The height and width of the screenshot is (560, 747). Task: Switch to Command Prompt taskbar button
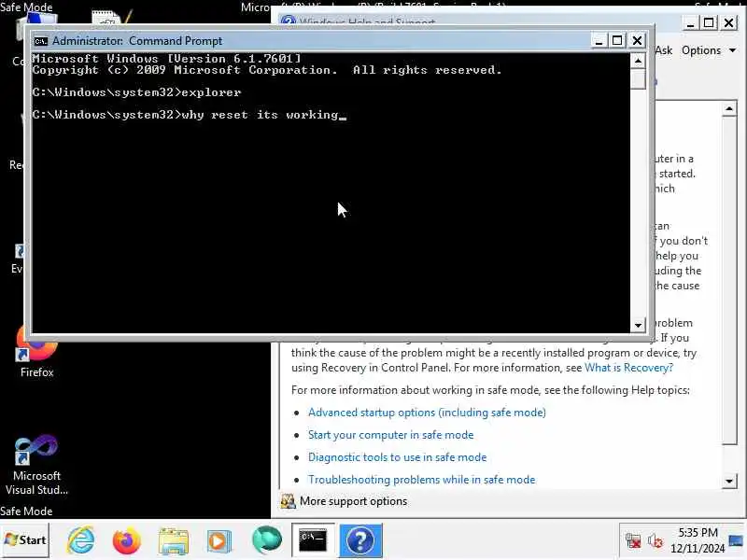pos(313,540)
